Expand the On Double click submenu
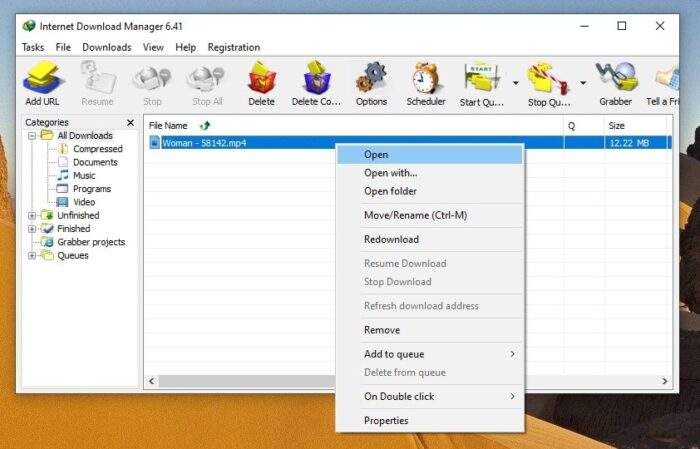 tap(512, 396)
